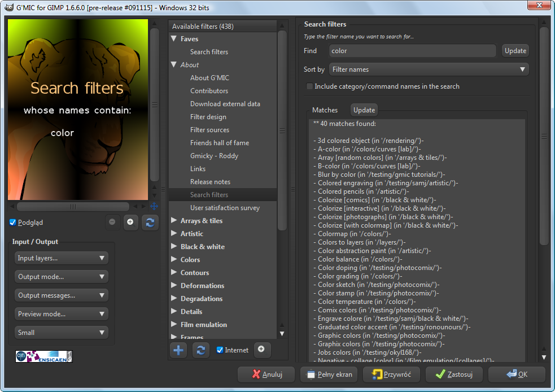555x392 pixels.
Task: Expand the Film emulation folder
Action: (x=174, y=324)
